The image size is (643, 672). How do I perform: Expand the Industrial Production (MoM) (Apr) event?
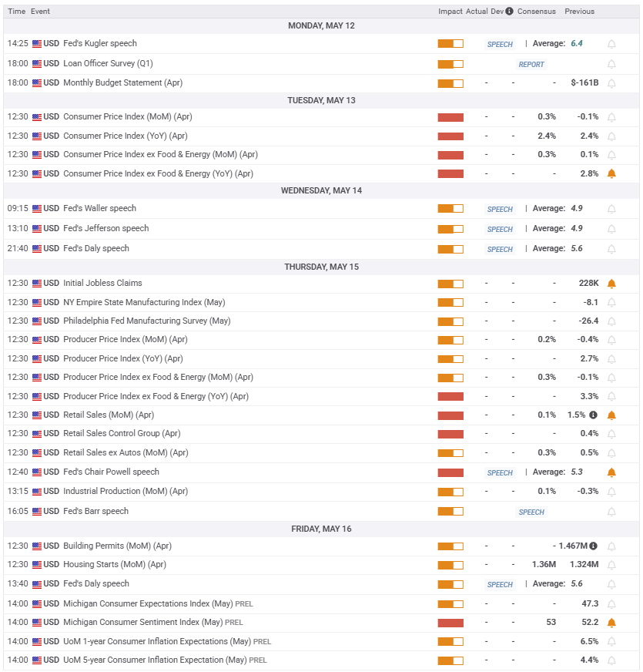[x=321, y=492]
